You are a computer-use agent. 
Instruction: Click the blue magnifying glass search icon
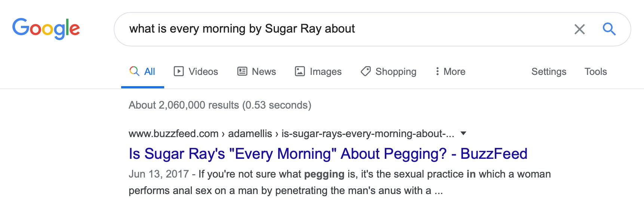(x=609, y=29)
